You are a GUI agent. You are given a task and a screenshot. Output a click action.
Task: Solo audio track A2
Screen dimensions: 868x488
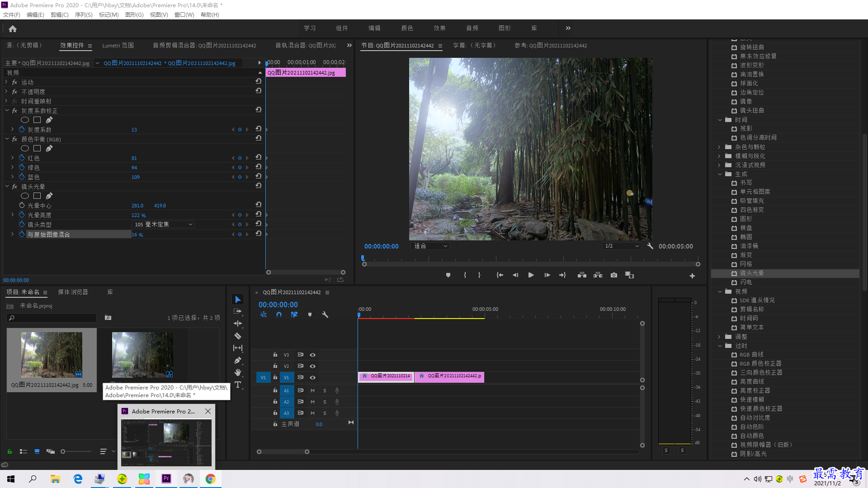point(325,402)
